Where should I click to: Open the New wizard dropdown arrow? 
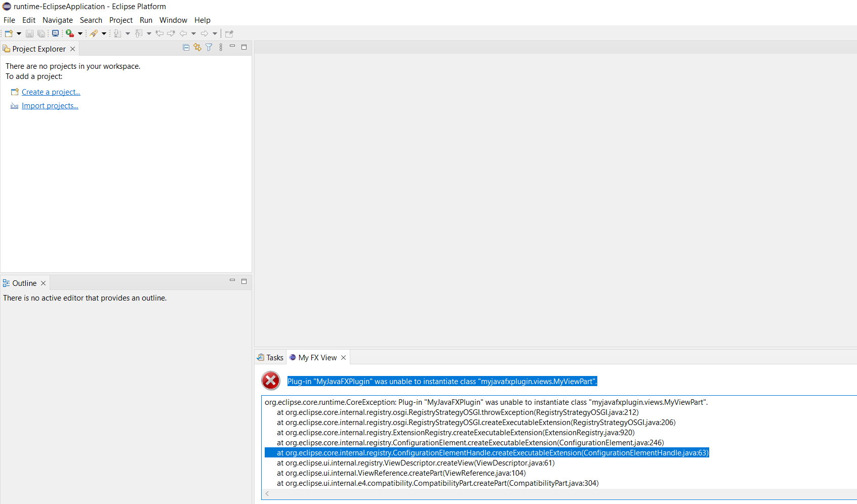point(19,33)
